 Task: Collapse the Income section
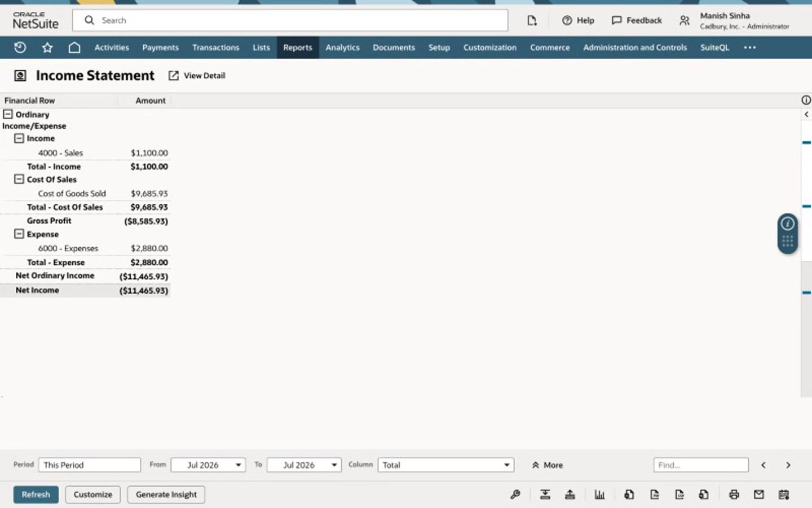19,138
